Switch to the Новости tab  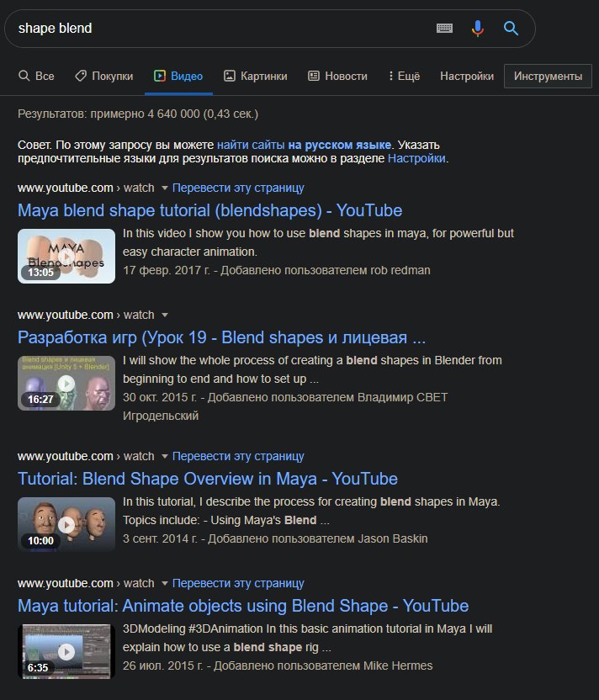coord(338,76)
